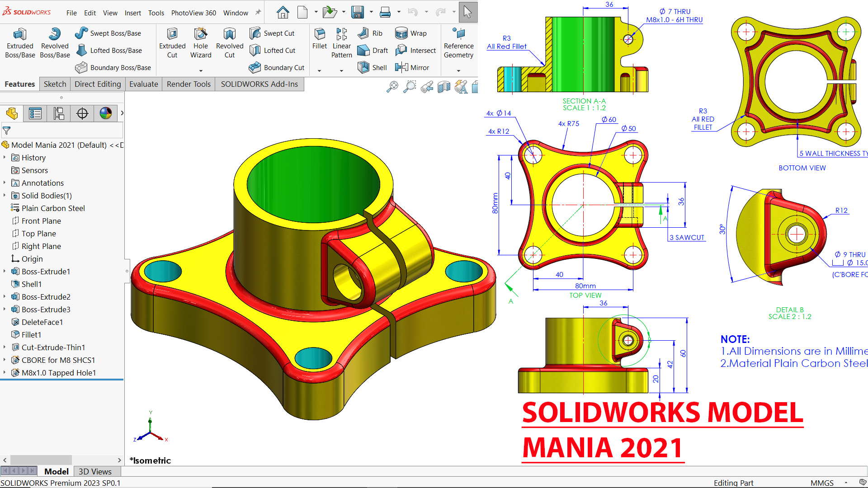Pin the SOLIDWORKS menu bar
This screenshot has height=488, width=868.
pos(258,12)
